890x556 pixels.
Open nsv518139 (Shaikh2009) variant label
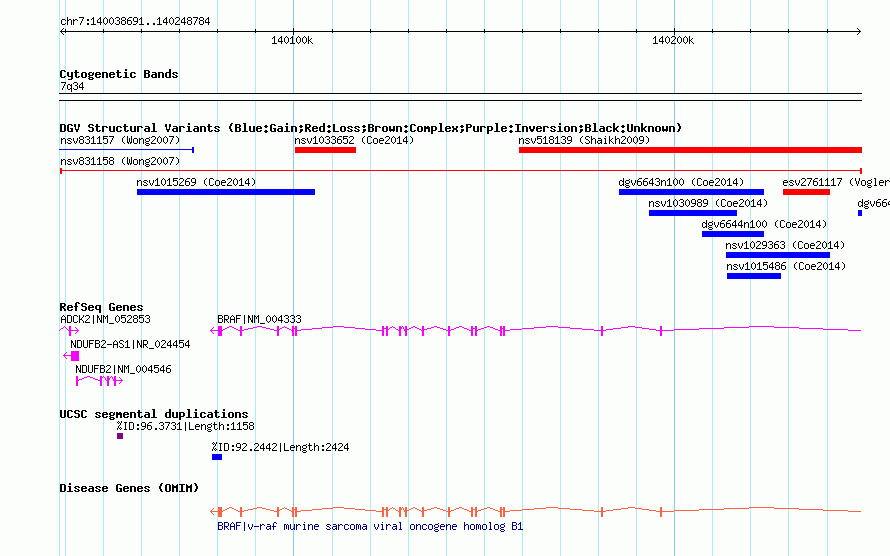coord(584,140)
